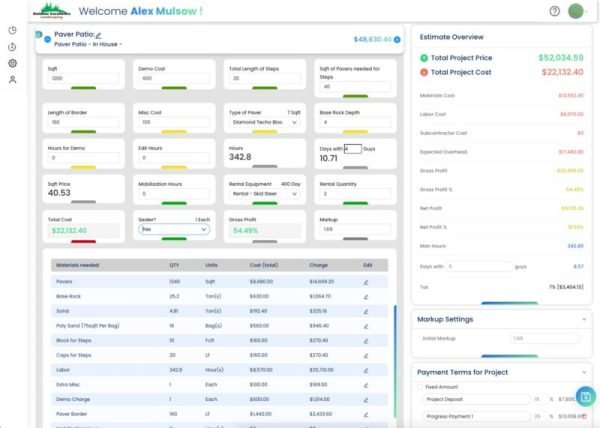
Task: Open the clock history sidebar icon
Action: (x=13, y=47)
